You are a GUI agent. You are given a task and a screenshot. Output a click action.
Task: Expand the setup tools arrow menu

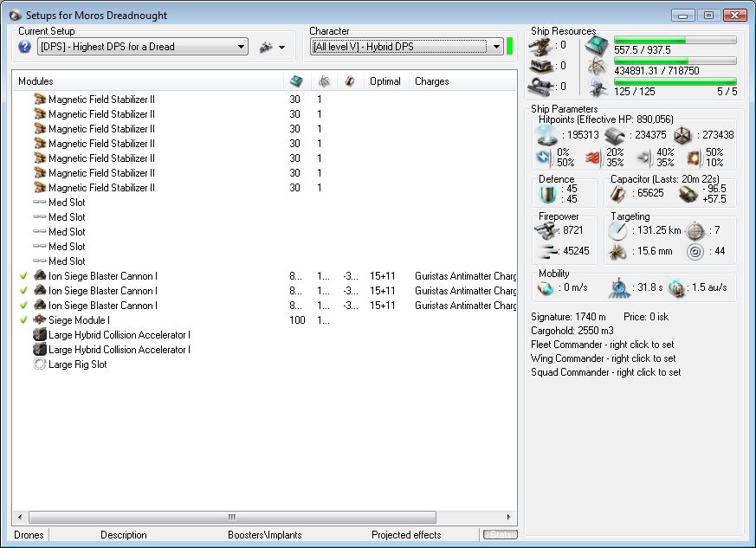click(282, 48)
